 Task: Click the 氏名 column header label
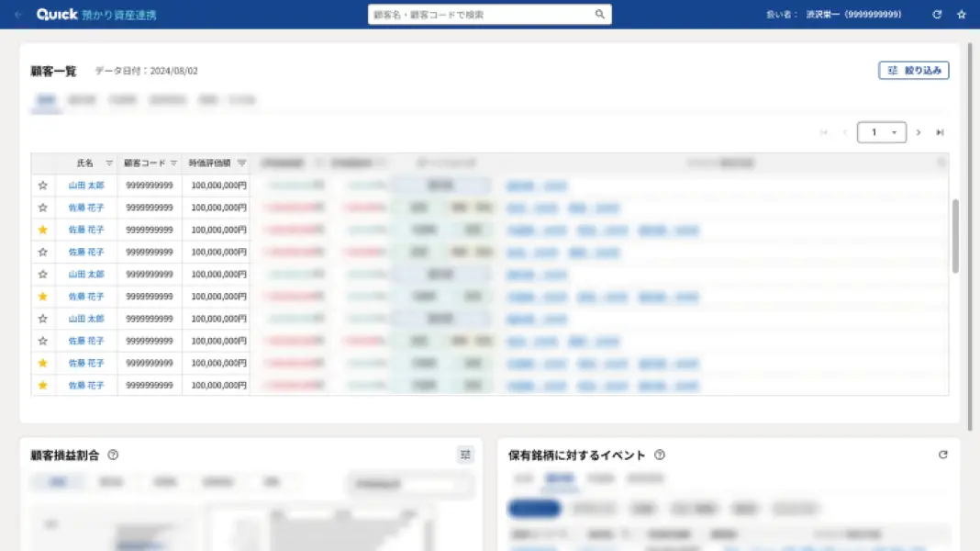pos(85,163)
